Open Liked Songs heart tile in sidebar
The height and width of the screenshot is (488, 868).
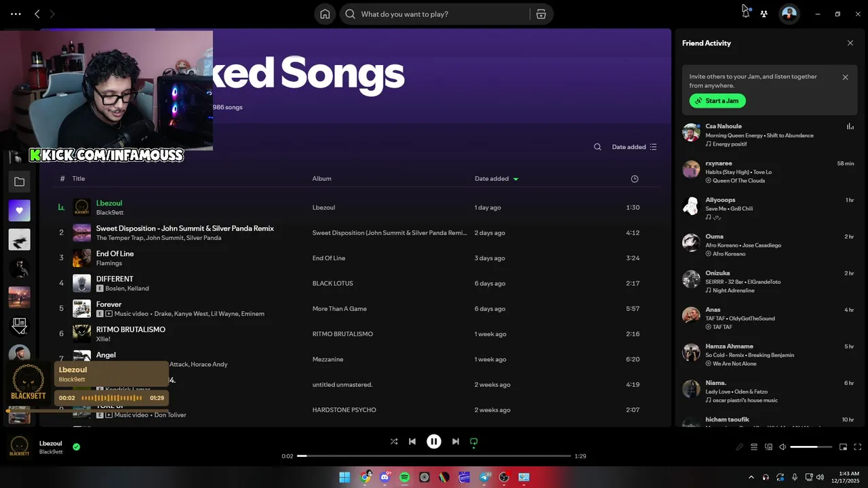(19, 211)
